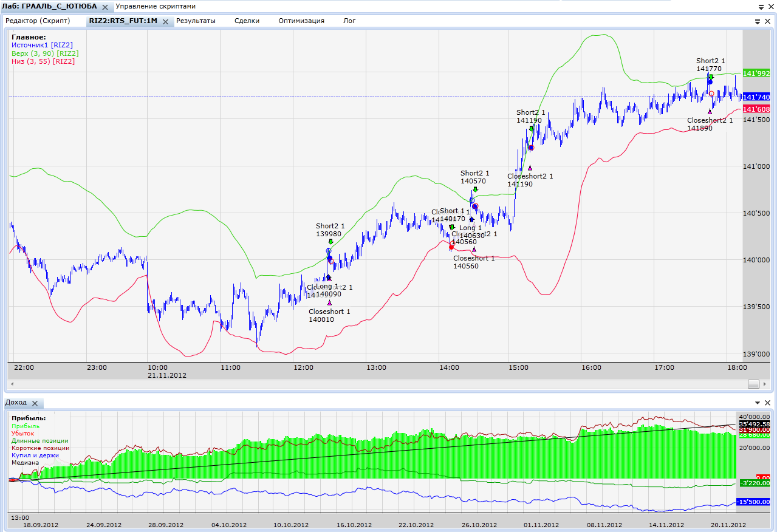Viewport: 777px width, 532px height.
Task: Click green arrow beneath Short2 1 141190 label
Action: click(531, 129)
